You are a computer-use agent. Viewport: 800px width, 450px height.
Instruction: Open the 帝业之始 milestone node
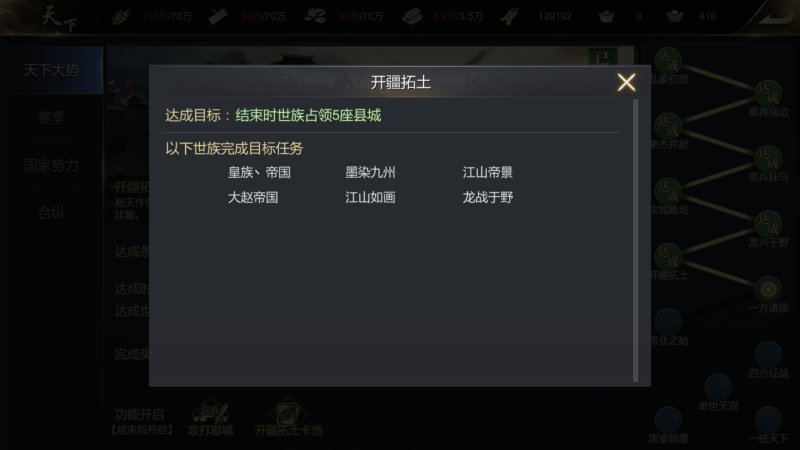coord(668,322)
